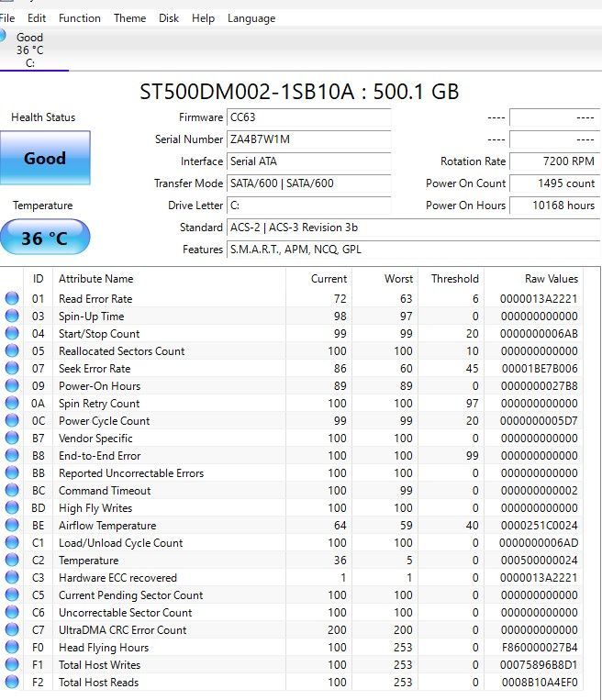Click the status icon for Load/Unload Cycle Count
Screen dimensions: 602x700
coord(12,542)
